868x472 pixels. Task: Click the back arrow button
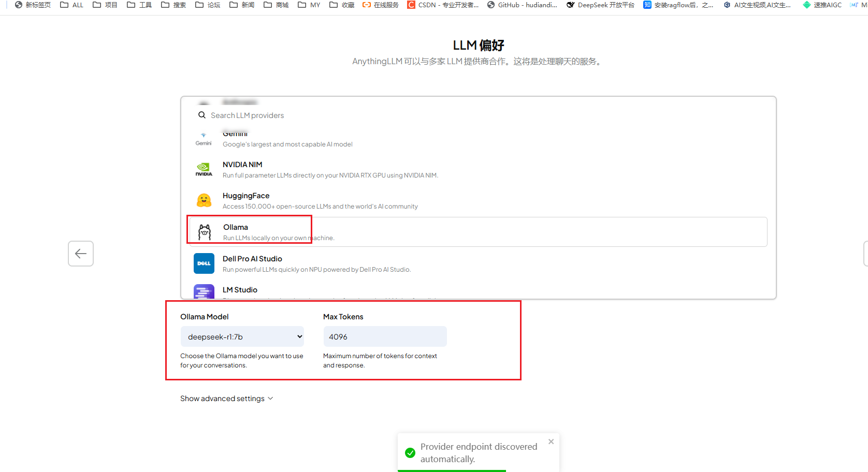pos(81,254)
